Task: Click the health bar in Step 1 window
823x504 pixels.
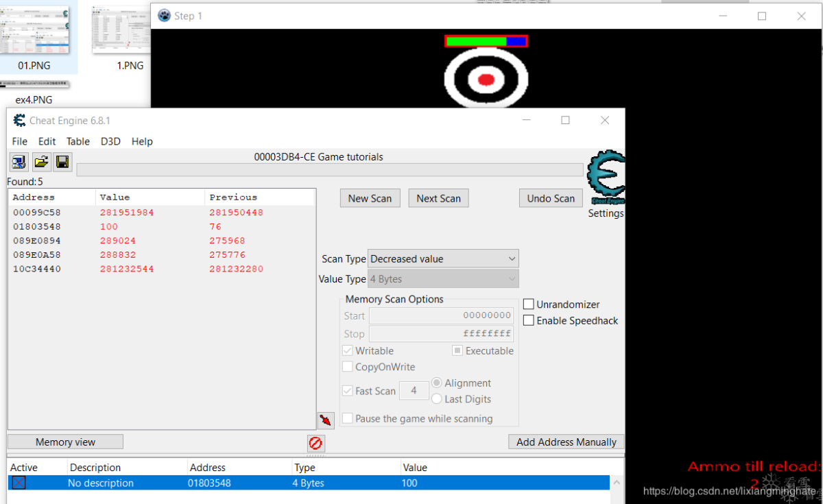Action: coord(486,41)
